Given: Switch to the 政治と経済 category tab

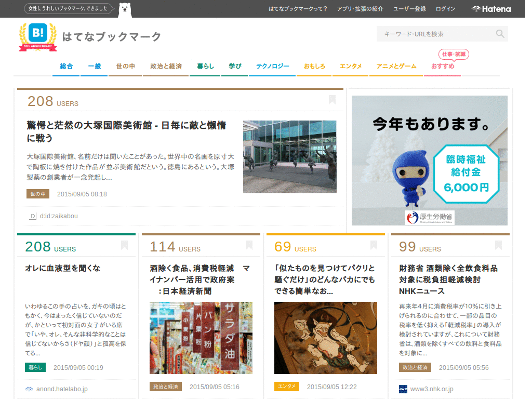Looking at the screenshot, I should pos(166,66).
